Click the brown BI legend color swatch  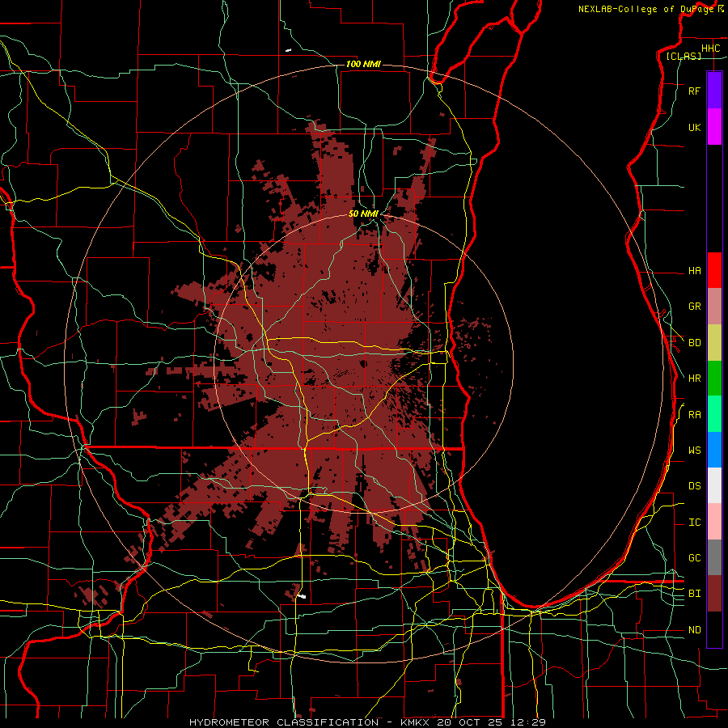click(714, 594)
